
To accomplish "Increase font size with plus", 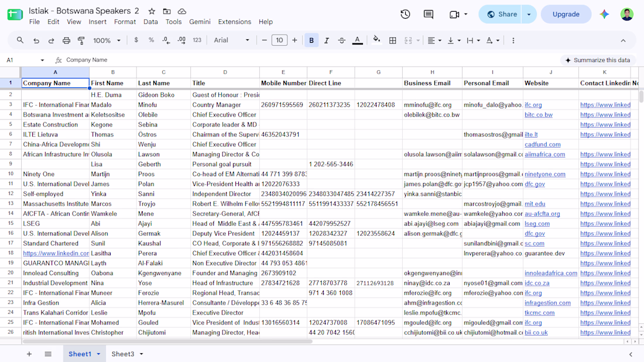I will pyautogui.click(x=294, y=40).
